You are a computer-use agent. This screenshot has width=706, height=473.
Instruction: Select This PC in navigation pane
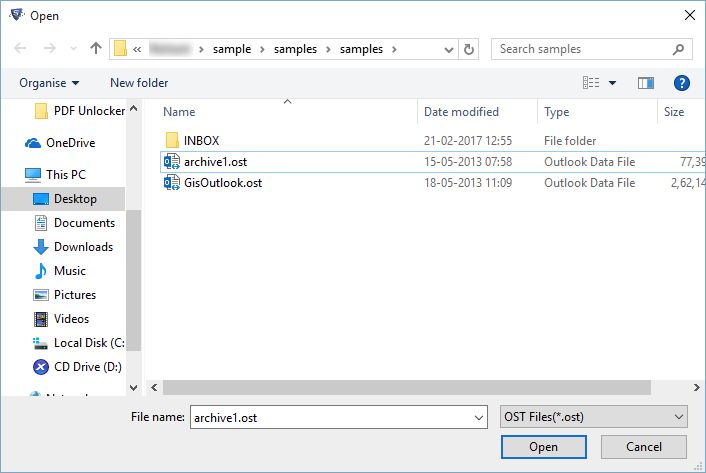coord(55,174)
